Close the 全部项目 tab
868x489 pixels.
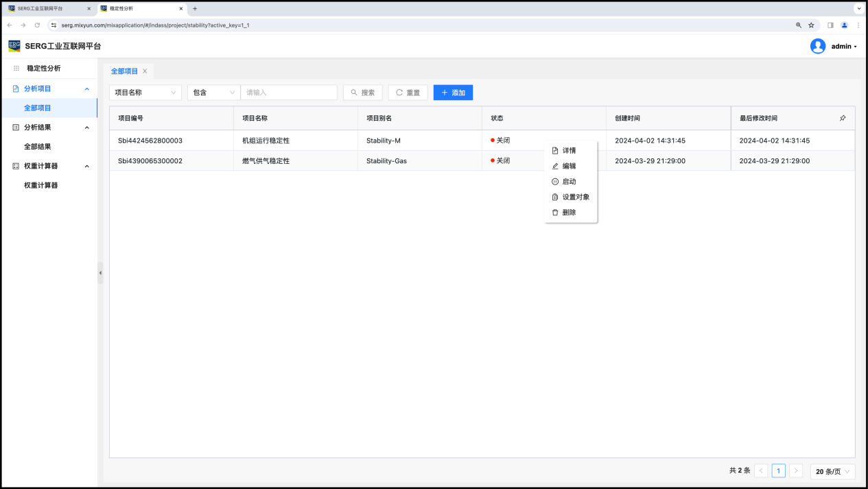145,71
